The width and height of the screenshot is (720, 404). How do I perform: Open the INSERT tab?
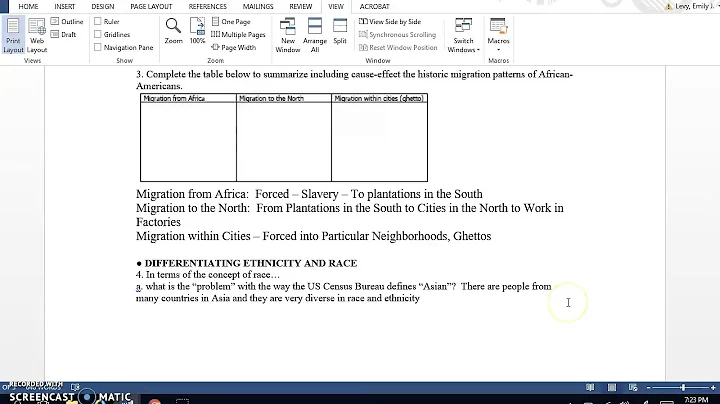tap(65, 6)
